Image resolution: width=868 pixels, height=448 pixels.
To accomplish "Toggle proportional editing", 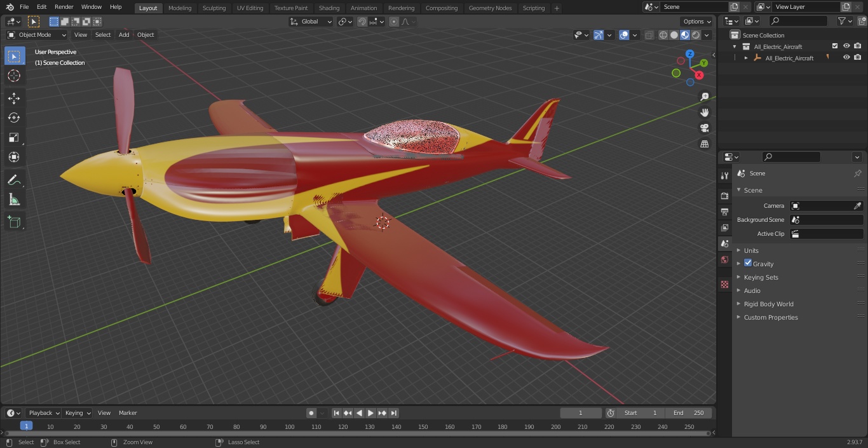I will coord(394,22).
